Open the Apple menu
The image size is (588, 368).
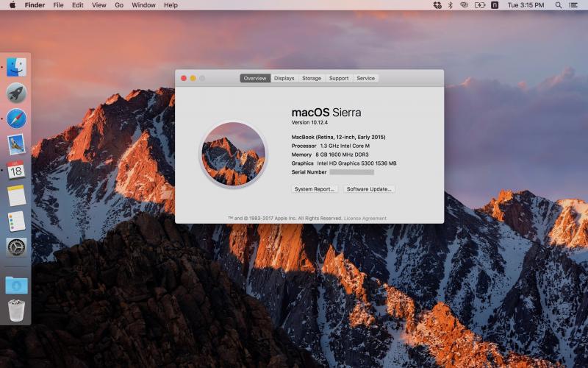(x=12, y=5)
